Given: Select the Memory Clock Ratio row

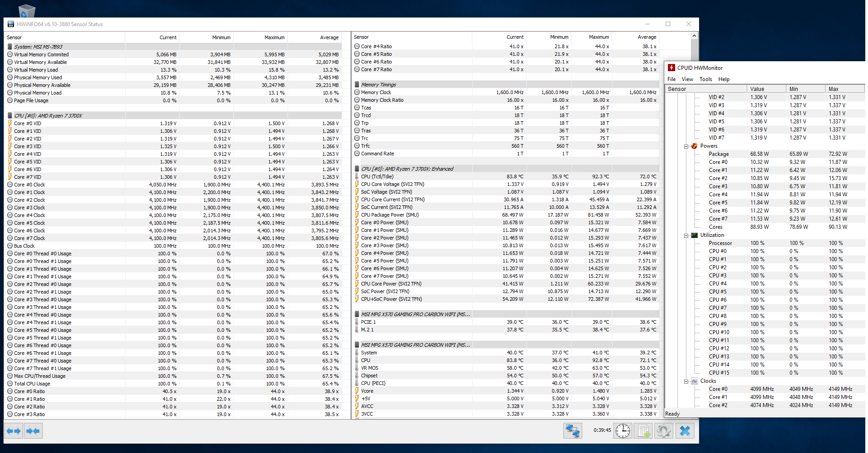Looking at the screenshot, I should coord(506,100).
